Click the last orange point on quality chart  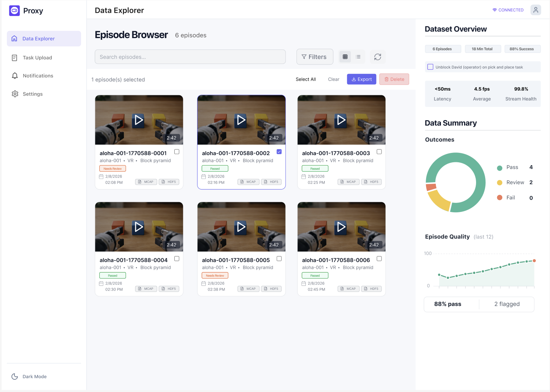[x=534, y=260]
